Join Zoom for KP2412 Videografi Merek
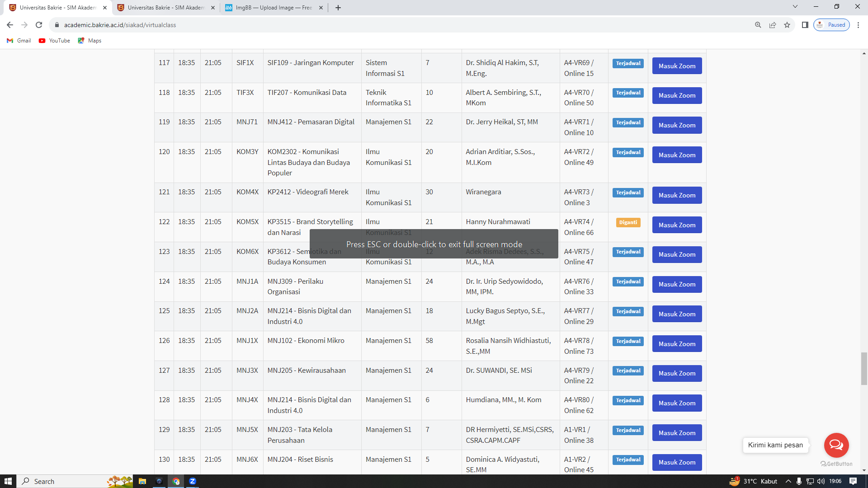This screenshot has width=868, height=488. [x=677, y=195]
